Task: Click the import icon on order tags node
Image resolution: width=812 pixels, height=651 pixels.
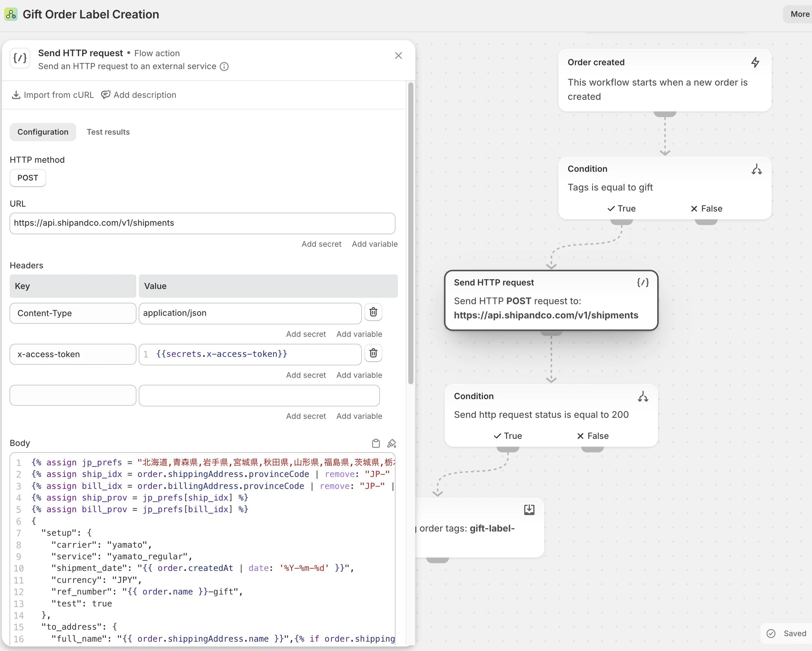Action: [529, 510]
